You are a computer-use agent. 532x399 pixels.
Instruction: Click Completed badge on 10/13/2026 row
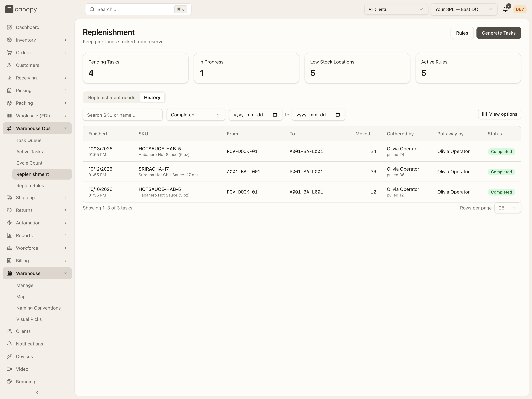[x=501, y=151]
